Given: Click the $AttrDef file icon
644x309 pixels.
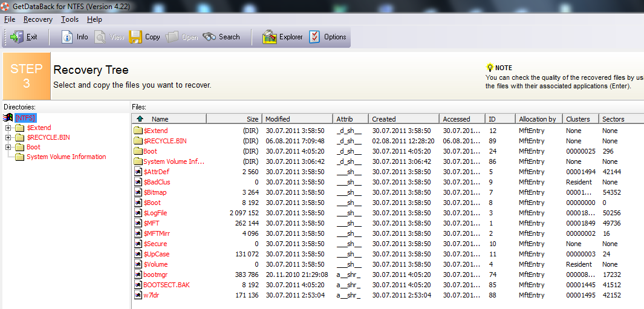Looking at the screenshot, I should (x=138, y=172).
